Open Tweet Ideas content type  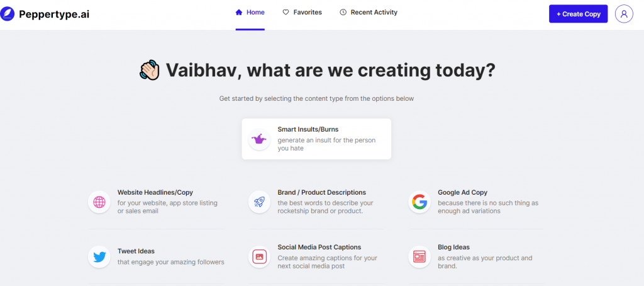point(136,251)
